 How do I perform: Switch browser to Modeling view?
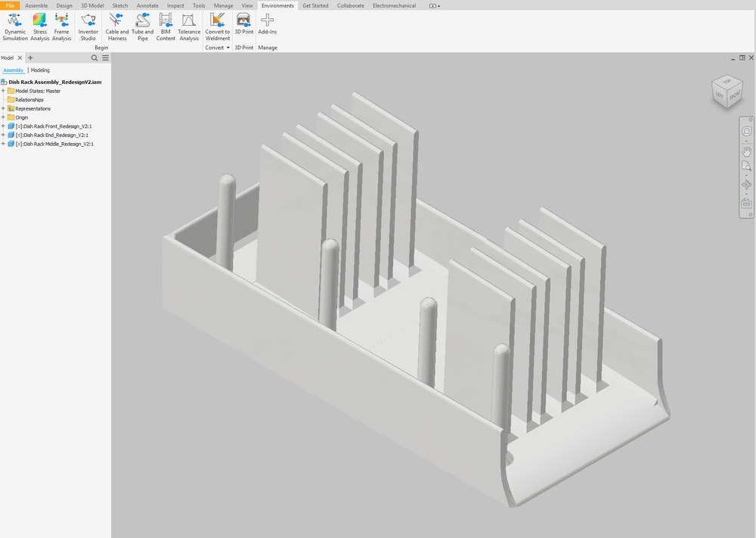pyautogui.click(x=40, y=70)
